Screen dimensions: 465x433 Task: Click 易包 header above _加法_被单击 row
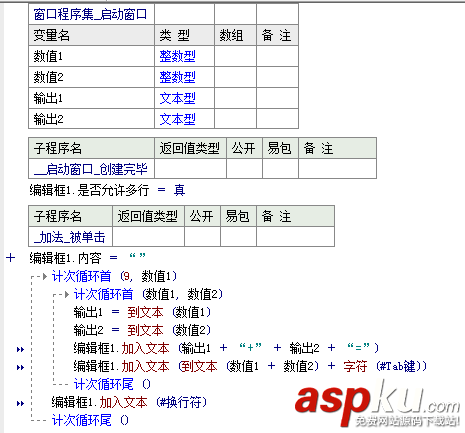(238, 216)
